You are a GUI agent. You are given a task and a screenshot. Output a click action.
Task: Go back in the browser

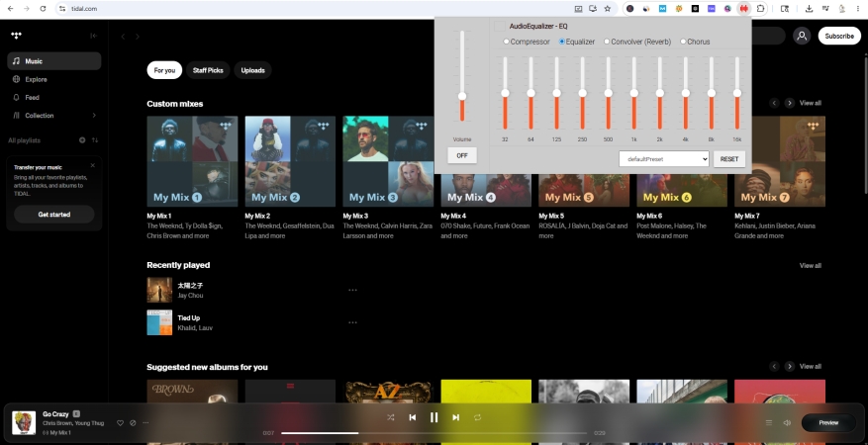click(11, 9)
